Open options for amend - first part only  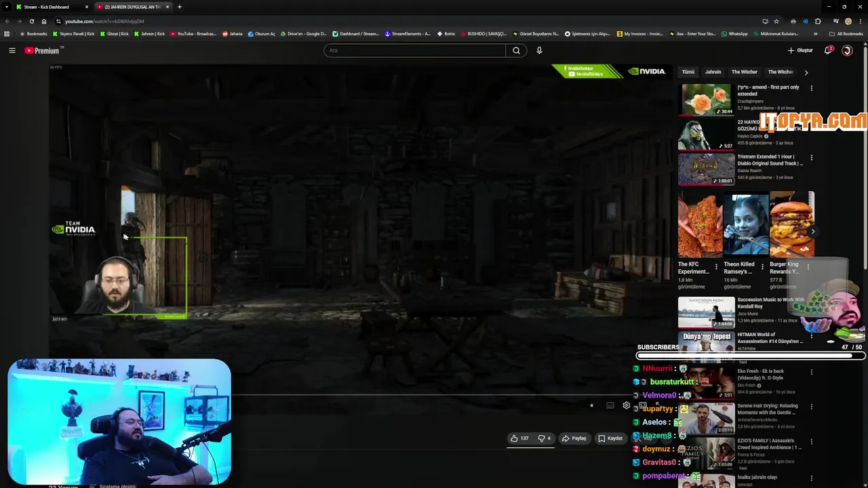[x=811, y=88]
